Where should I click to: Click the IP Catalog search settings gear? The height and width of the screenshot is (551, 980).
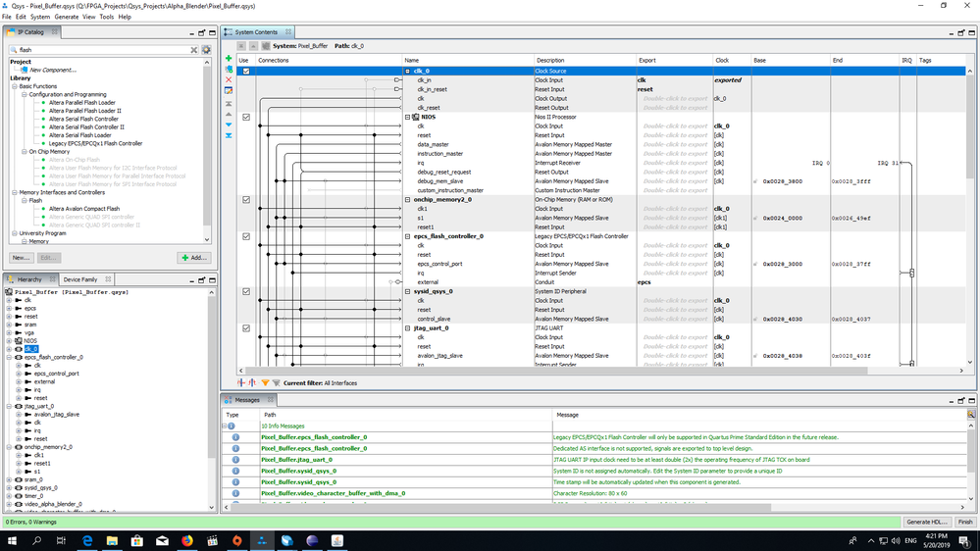point(206,50)
